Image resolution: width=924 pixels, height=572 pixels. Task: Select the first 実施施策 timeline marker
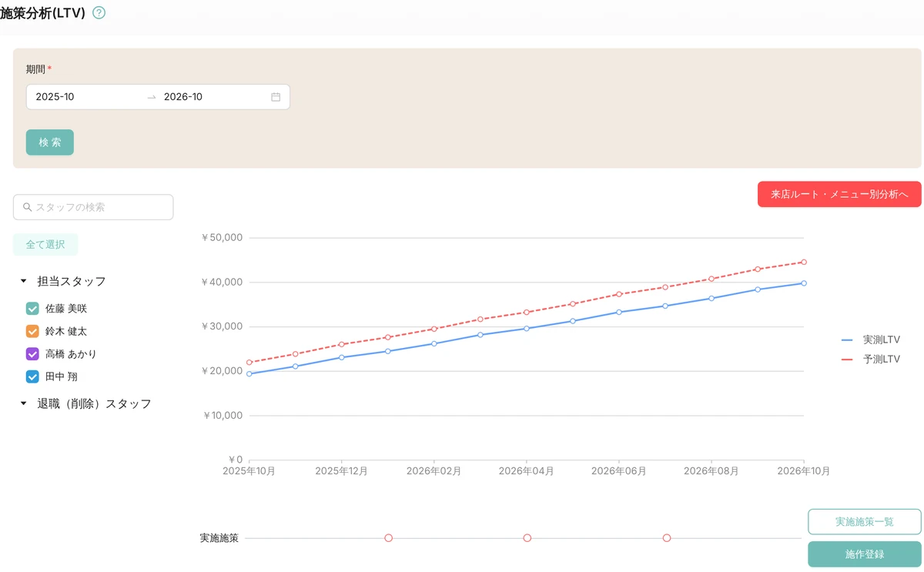pos(389,538)
